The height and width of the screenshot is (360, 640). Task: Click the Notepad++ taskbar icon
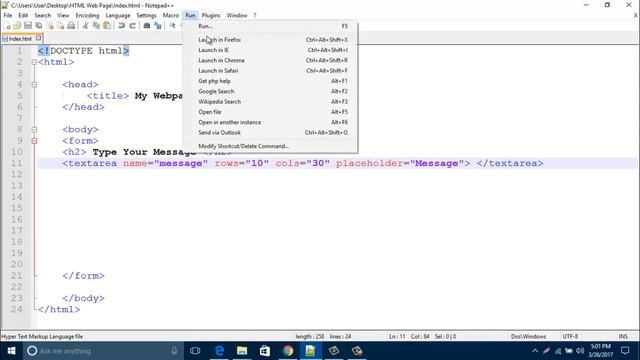click(x=311, y=351)
